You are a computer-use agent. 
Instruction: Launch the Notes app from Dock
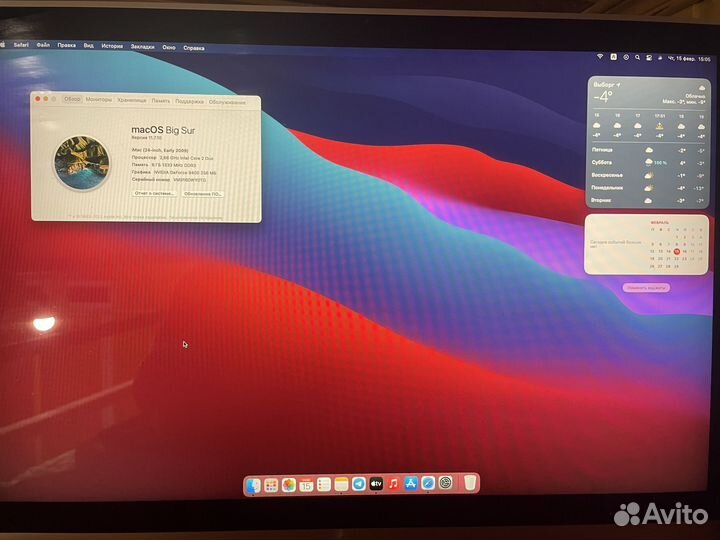click(341, 484)
